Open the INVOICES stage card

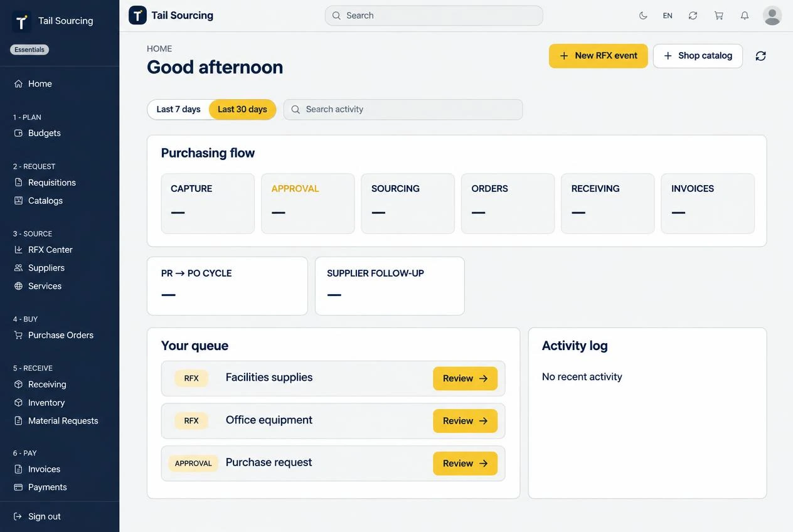pyautogui.click(x=708, y=204)
